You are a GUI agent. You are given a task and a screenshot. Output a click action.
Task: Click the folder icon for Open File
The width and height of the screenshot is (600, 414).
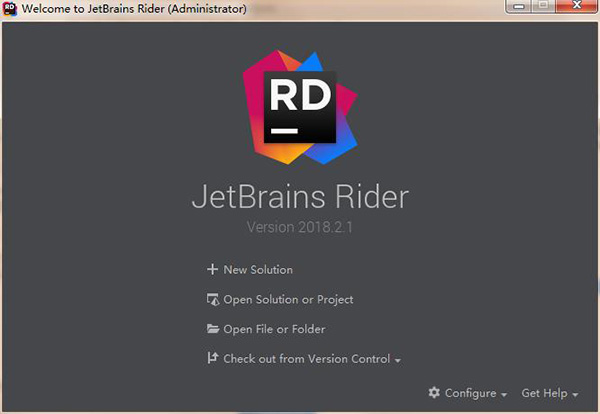coord(213,329)
